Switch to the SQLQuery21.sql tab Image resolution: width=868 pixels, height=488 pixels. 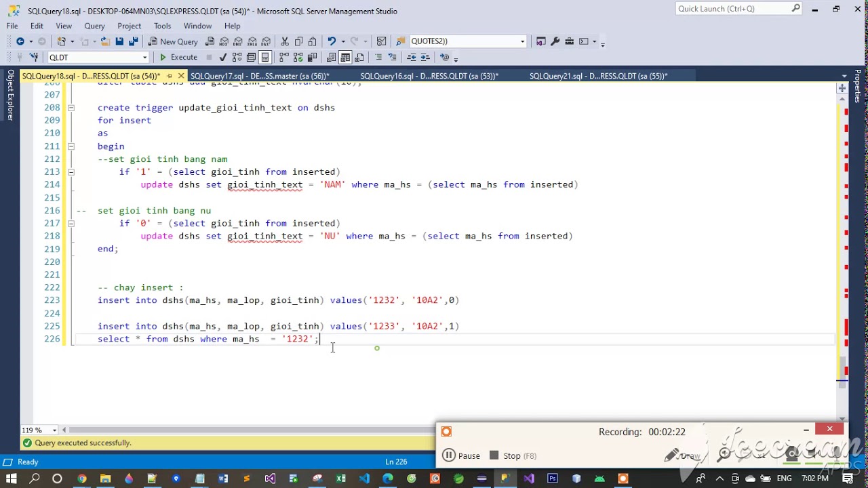[599, 76]
